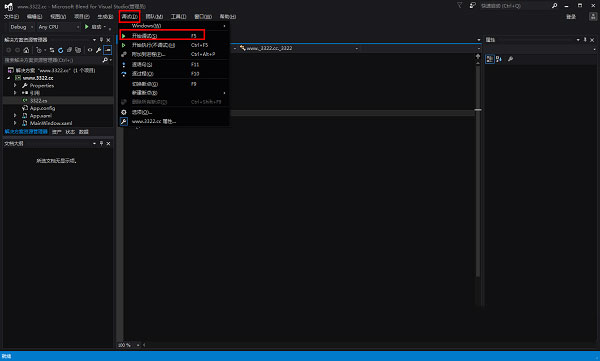
Task: Select the 3322.cs file in the tree
Action: tap(38, 101)
